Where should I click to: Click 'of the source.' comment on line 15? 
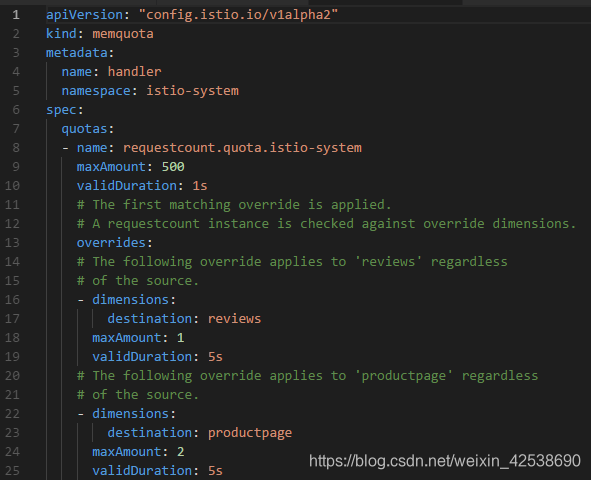138,281
